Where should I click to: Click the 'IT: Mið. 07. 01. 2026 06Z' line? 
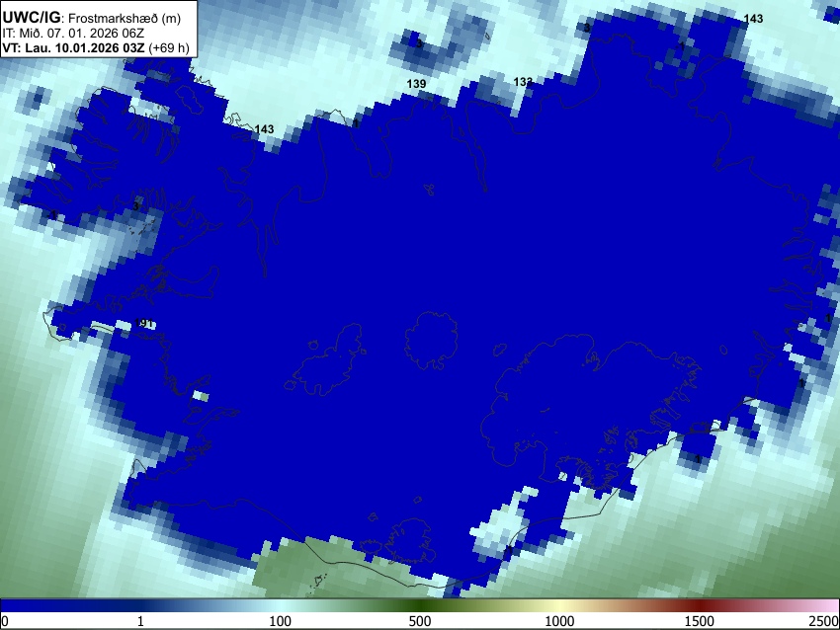point(74,34)
